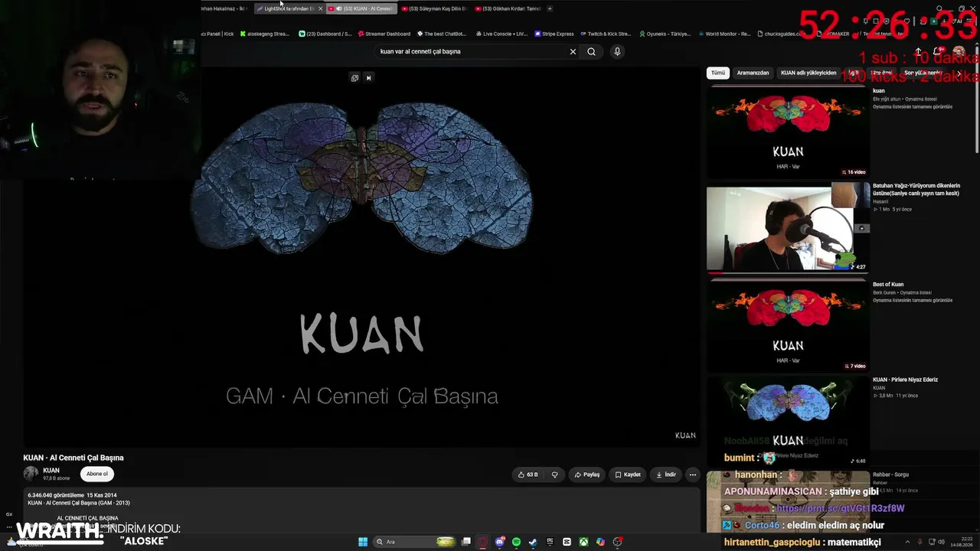Open the chucksguides bookmark
The height and width of the screenshot is (551, 980).
click(782, 34)
